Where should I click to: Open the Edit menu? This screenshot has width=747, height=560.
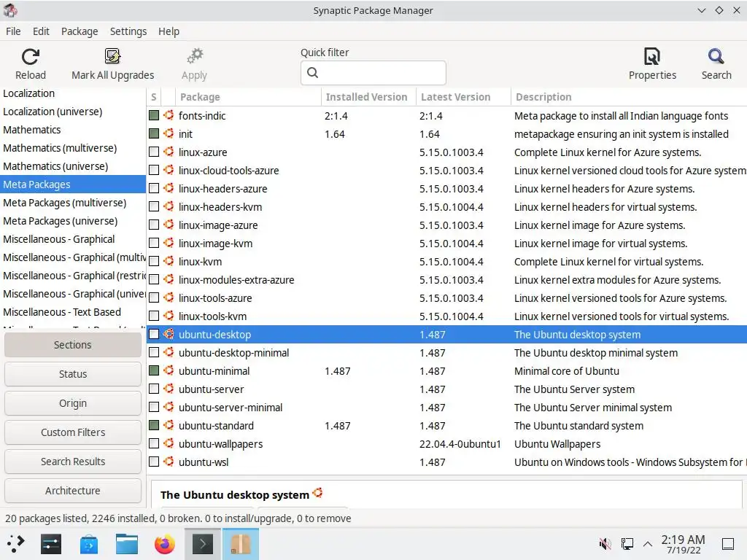(x=41, y=31)
